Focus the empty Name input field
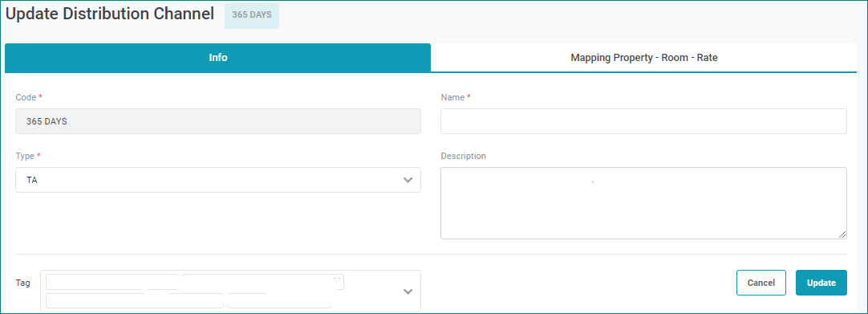This screenshot has height=314, width=868. [643, 121]
